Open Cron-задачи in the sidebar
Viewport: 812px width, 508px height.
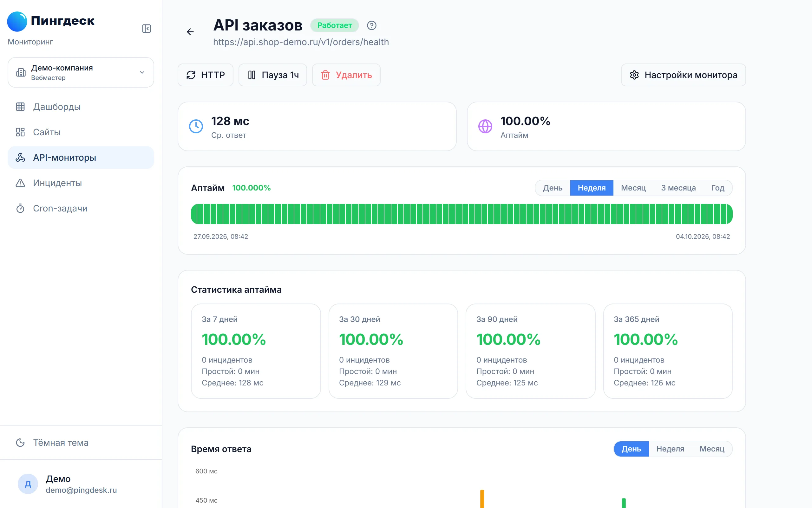[81, 208]
